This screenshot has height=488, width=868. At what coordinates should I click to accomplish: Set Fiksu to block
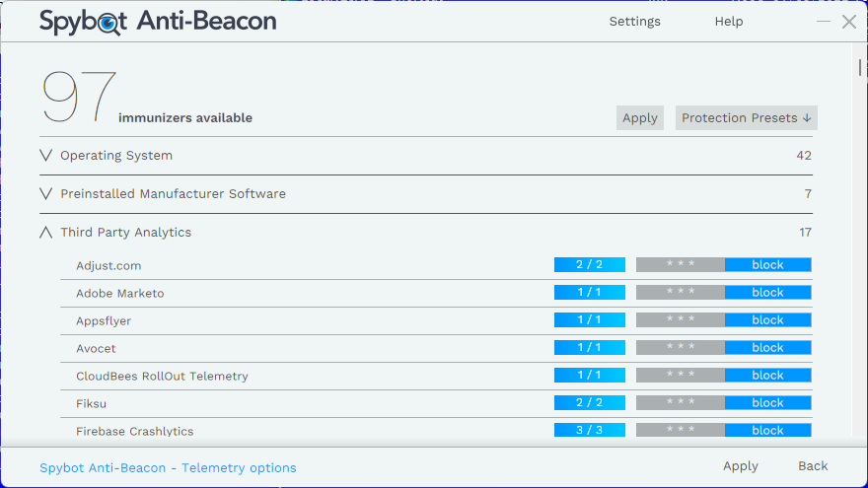pos(767,403)
